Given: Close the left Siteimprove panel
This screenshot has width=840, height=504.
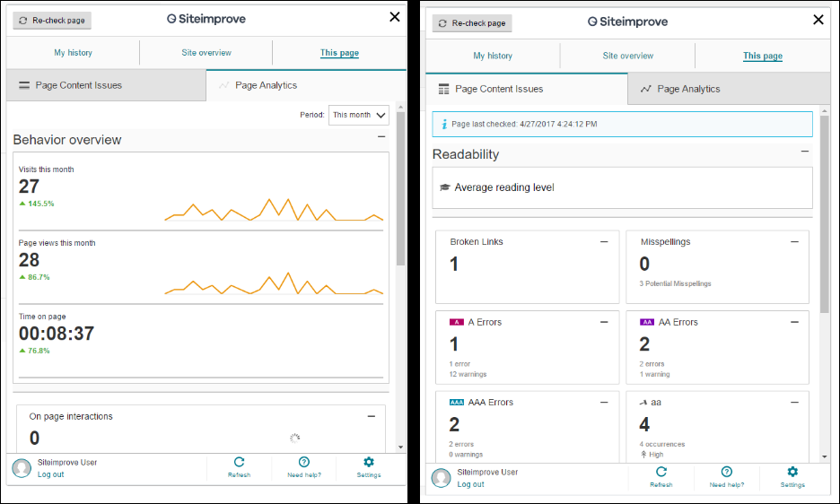Looking at the screenshot, I should (x=395, y=17).
